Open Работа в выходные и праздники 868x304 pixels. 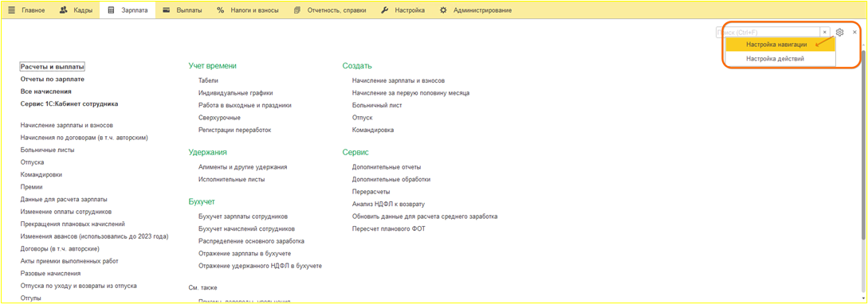(x=245, y=105)
